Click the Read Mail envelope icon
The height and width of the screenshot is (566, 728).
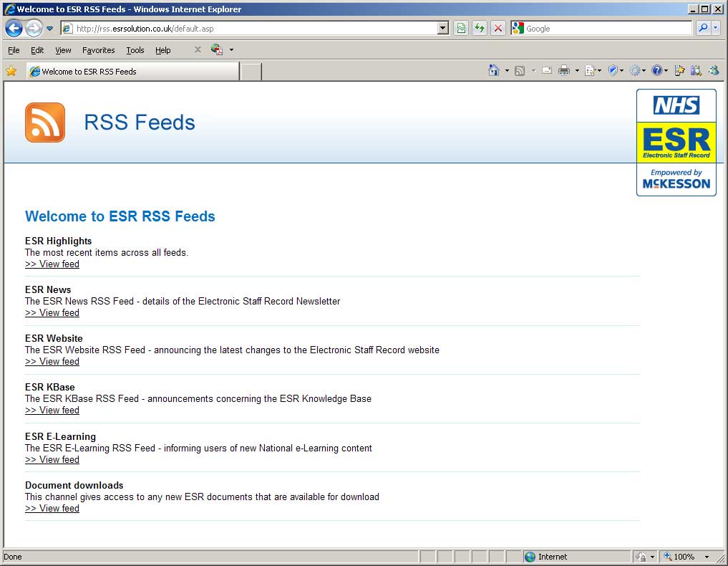547,71
